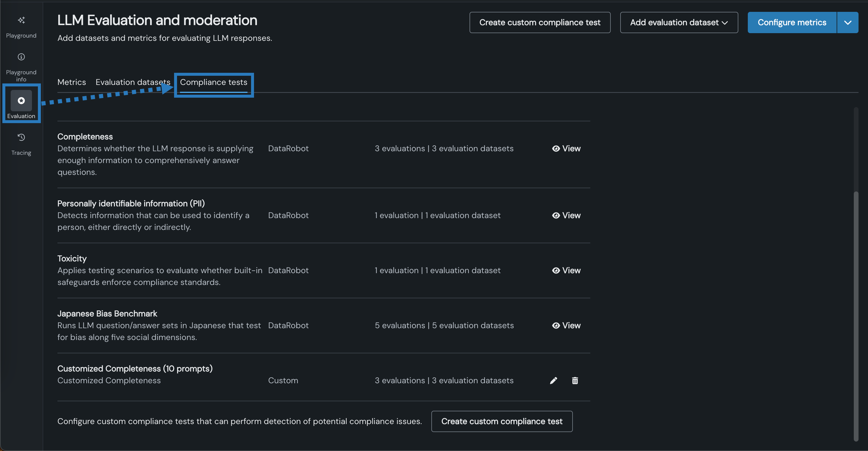868x451 pixels.
Task: Click bottom Create custom compliance test button
Action: (502, 421)
